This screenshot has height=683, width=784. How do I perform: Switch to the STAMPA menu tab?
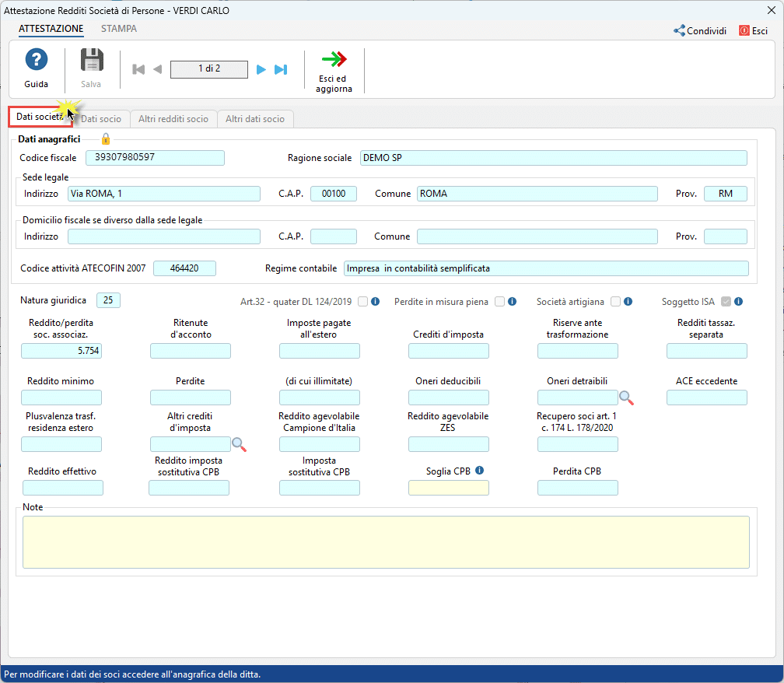(119, 29)
